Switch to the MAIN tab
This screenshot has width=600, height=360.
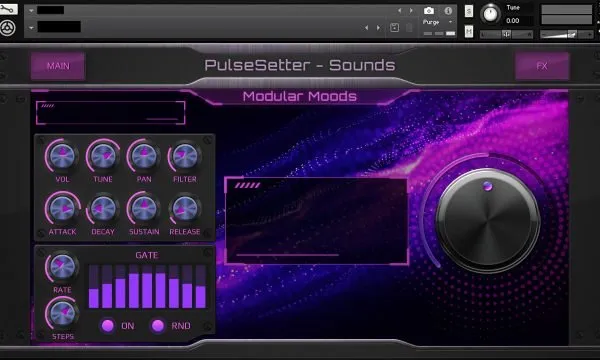58,66
